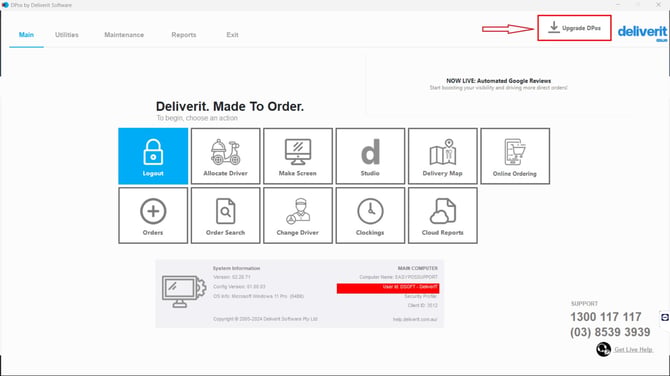Click the Logout padlock tile

(153, 156)
